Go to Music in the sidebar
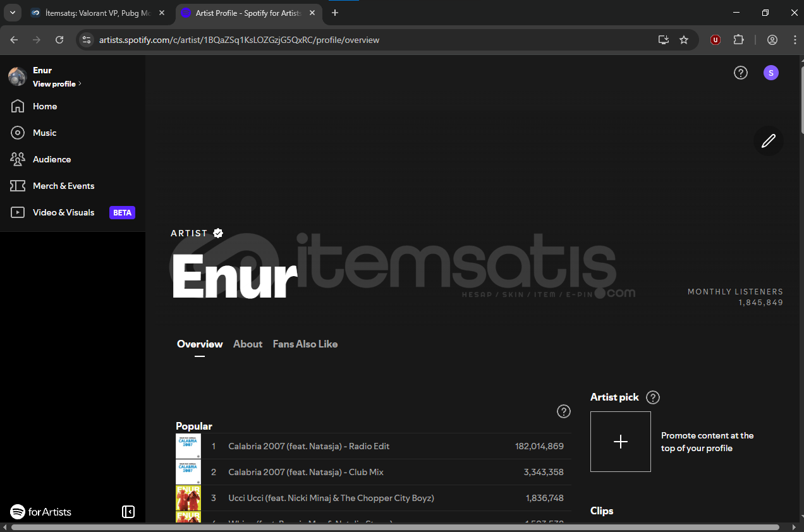The height and width of the screenshot is (532, 804). pos(44,133)
